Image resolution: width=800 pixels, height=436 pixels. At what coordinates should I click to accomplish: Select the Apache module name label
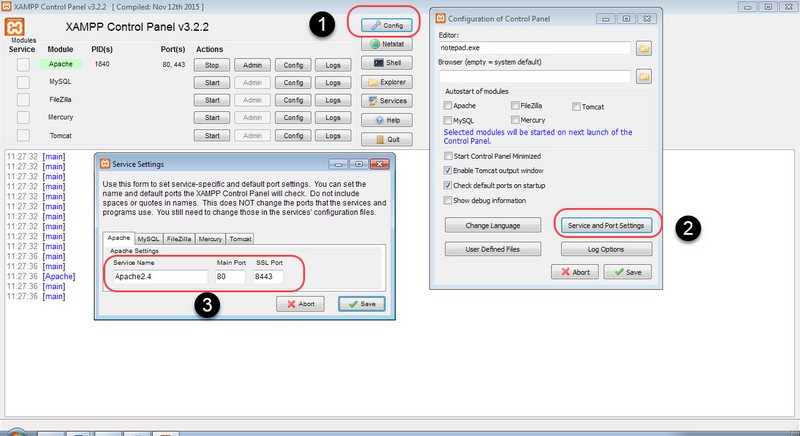(61, 64)
